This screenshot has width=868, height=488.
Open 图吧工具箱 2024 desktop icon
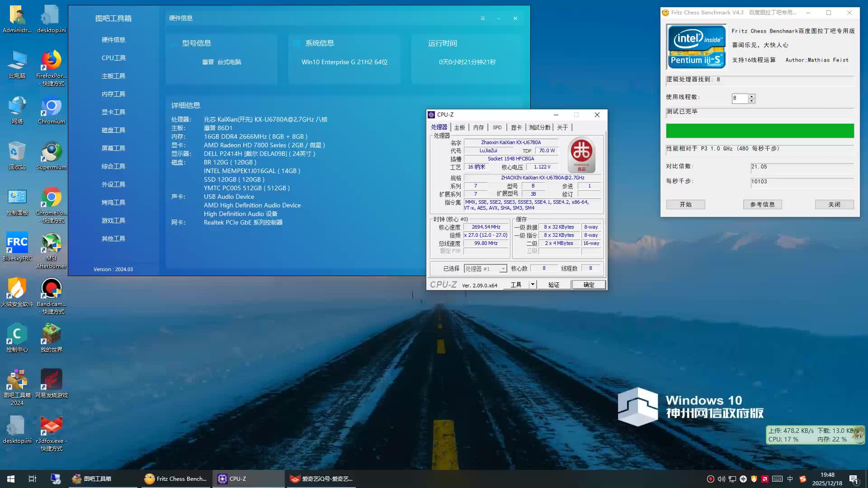click(x=17, y=388)
